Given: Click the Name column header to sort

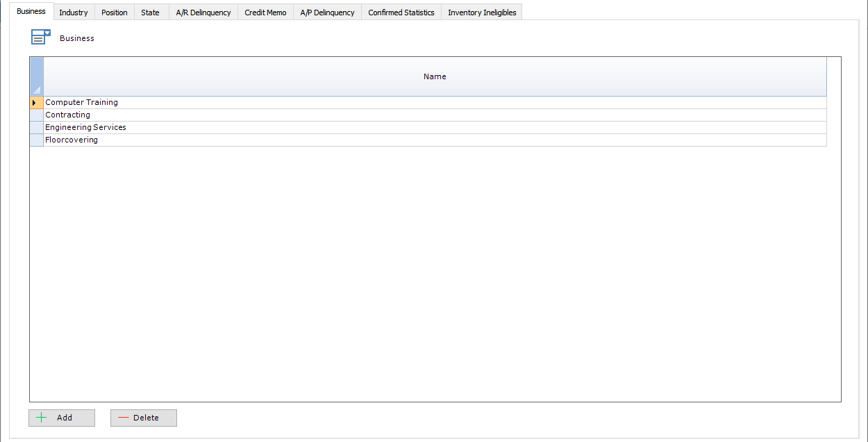Looking at the screenshot, I should point(435,76).
